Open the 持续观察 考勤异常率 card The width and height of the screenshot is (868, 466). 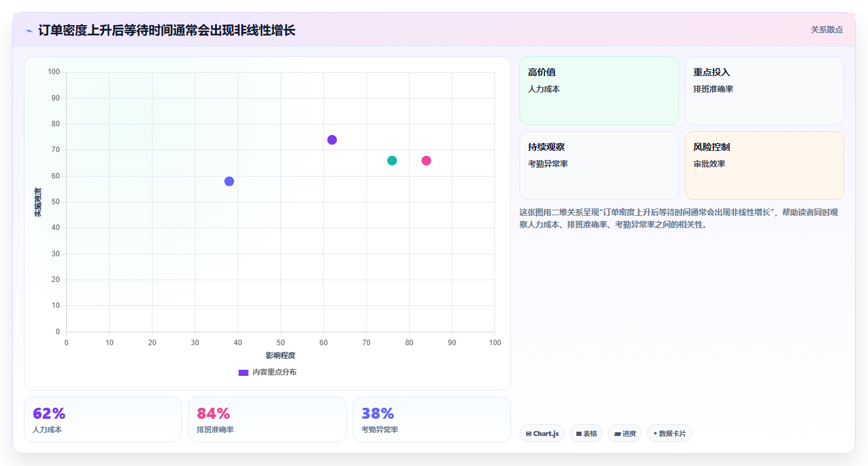click(598, 166)
